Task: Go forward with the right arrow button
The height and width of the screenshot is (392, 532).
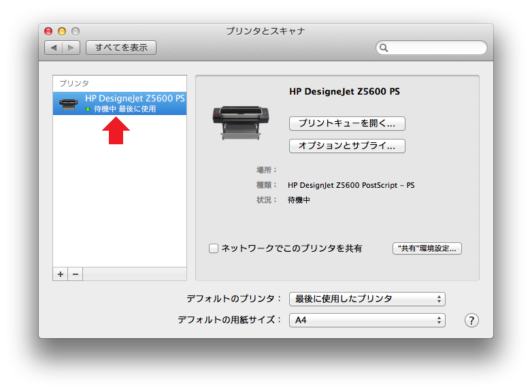Action: click(71, 48)
